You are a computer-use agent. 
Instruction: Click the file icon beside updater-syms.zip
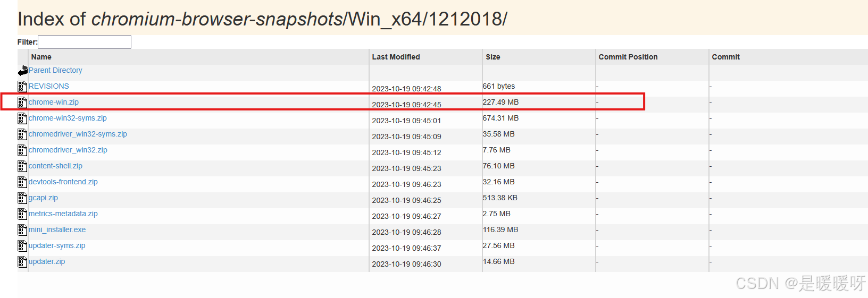click(22, 246)
